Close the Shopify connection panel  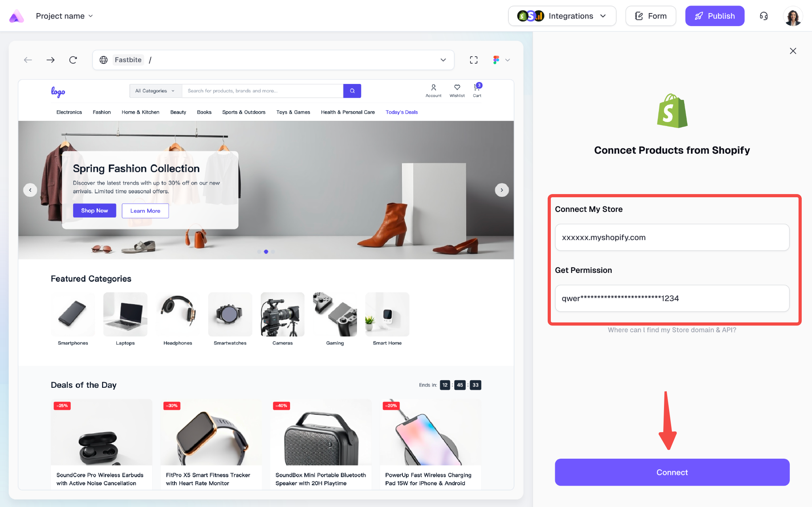(793, 51)
